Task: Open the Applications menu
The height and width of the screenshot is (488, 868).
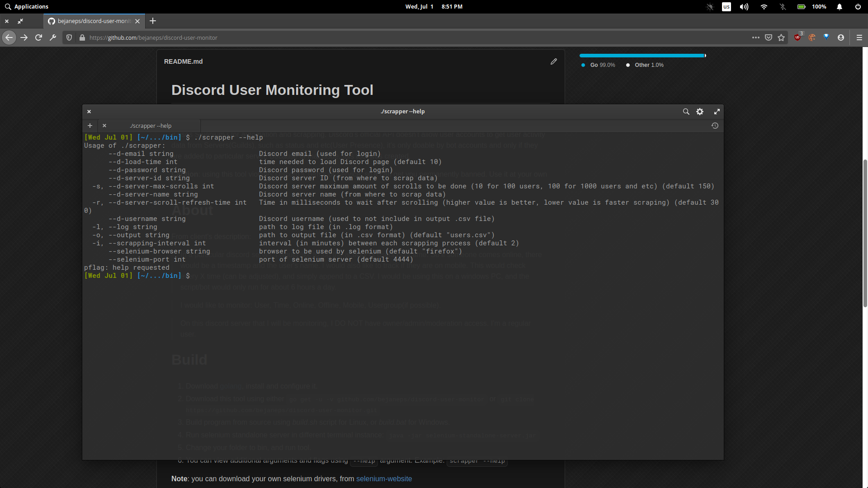Action: click(26, 7)
